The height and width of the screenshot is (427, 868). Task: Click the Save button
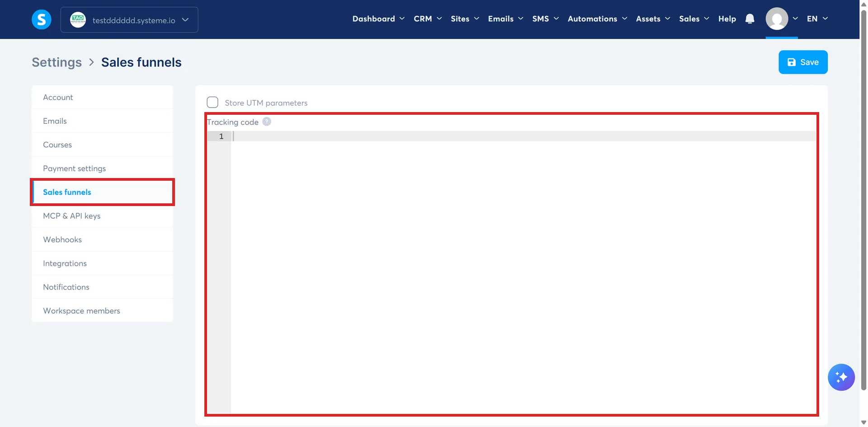pyautogui.click(x=803, y=62)
